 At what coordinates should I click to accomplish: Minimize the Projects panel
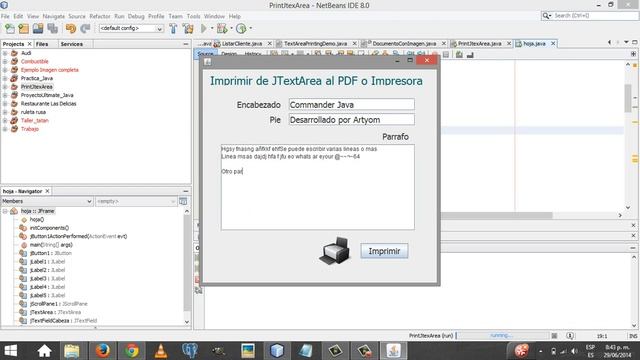(x=186, y=44)
